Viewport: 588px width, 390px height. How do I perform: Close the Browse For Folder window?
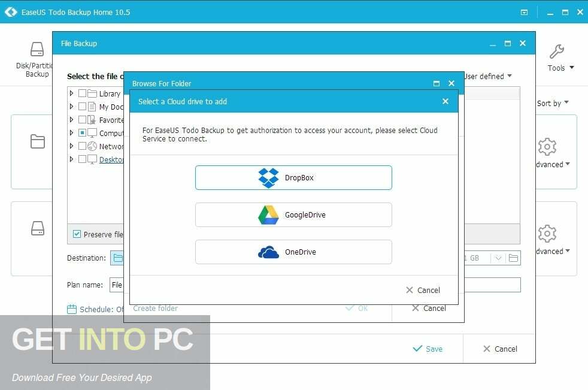(451, 83)
